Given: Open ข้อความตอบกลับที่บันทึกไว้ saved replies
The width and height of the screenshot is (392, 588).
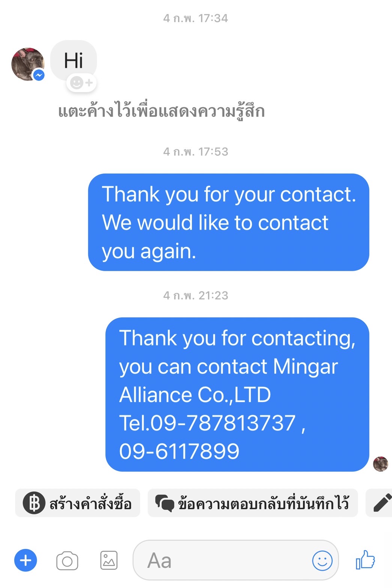Looking at the screenshot, I should [253, 503].
